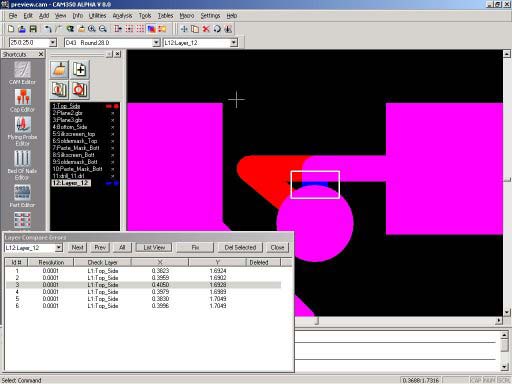The image size is (512, 384).
Task: Open layer dropdown in Layer Compare Errors
Action: coord(59,248)
